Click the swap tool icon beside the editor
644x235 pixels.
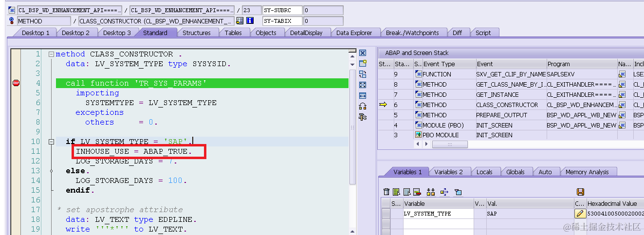363,74
